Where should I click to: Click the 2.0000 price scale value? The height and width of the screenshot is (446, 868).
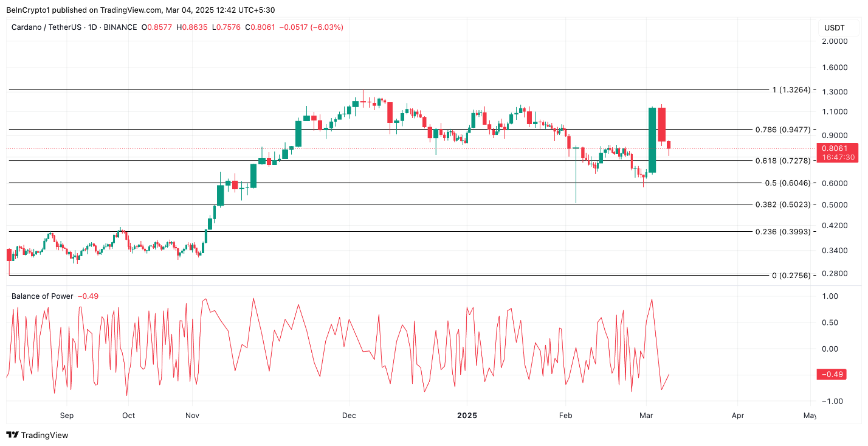(x=835, y=41)
